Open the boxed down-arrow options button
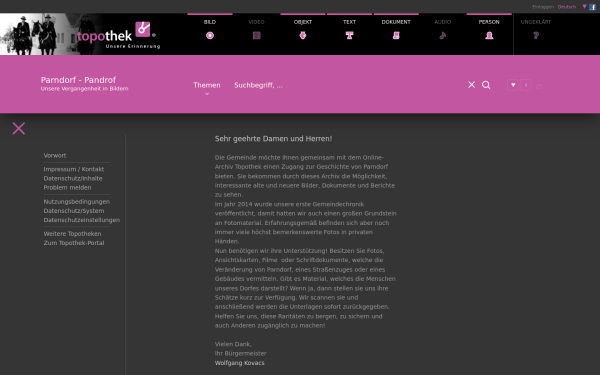This screenshot has height=375, width=600. pos(513,85)
